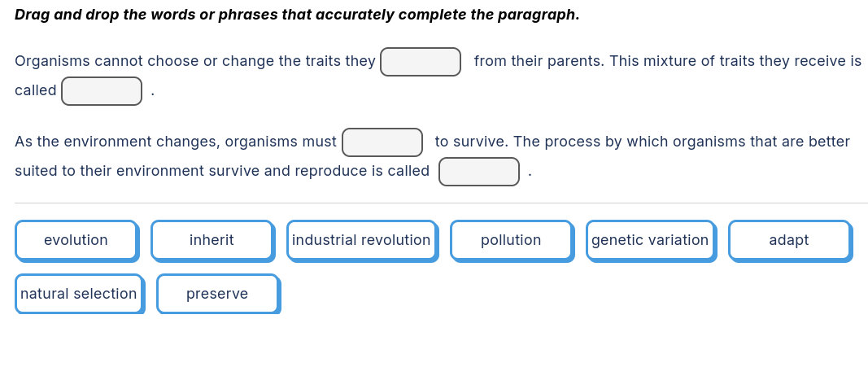
Task: Click the 'natural selection' answer tile
Action: pyautogui.click(x=79, y=294)
